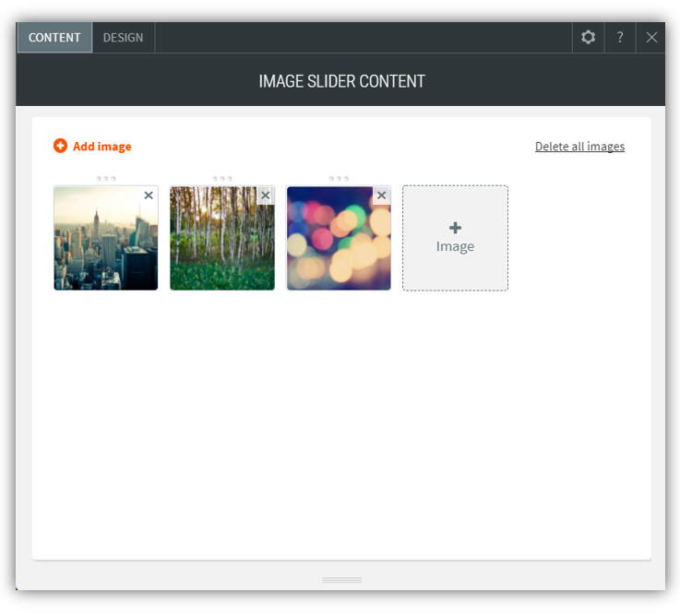
Task: Click the Add image text link
Action: (x=101, y=147)
